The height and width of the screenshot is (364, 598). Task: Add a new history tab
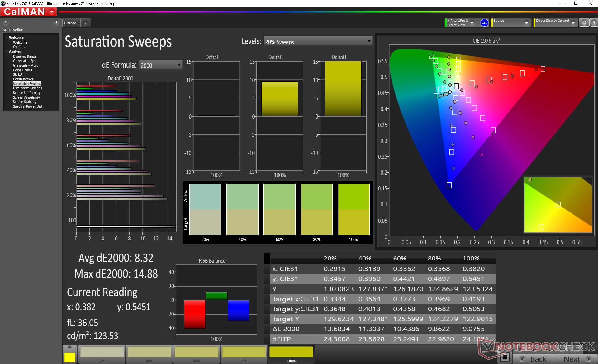(x=85, y=23)
